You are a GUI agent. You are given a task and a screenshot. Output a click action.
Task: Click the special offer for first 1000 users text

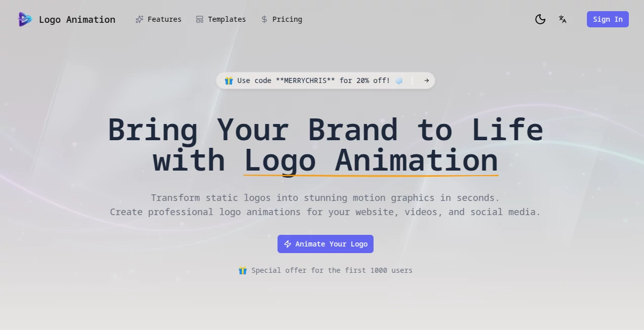pyautogui.click(x=333, y=270)
